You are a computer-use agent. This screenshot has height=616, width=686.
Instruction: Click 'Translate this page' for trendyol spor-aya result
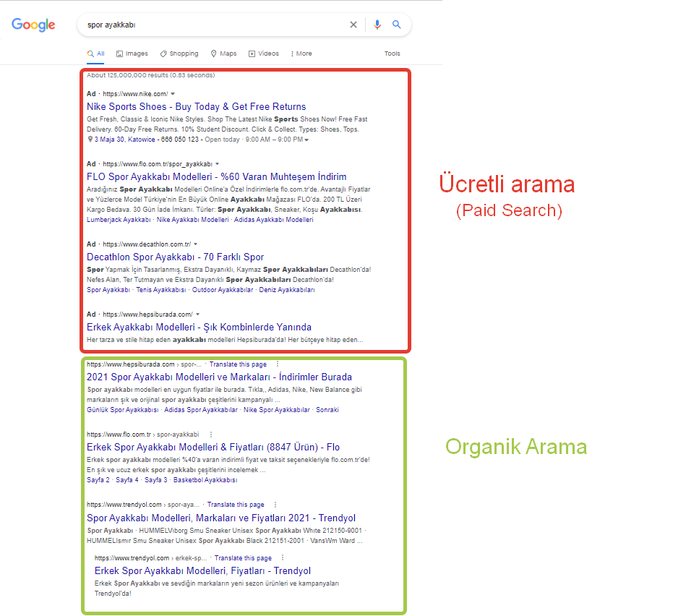point(236,505)
